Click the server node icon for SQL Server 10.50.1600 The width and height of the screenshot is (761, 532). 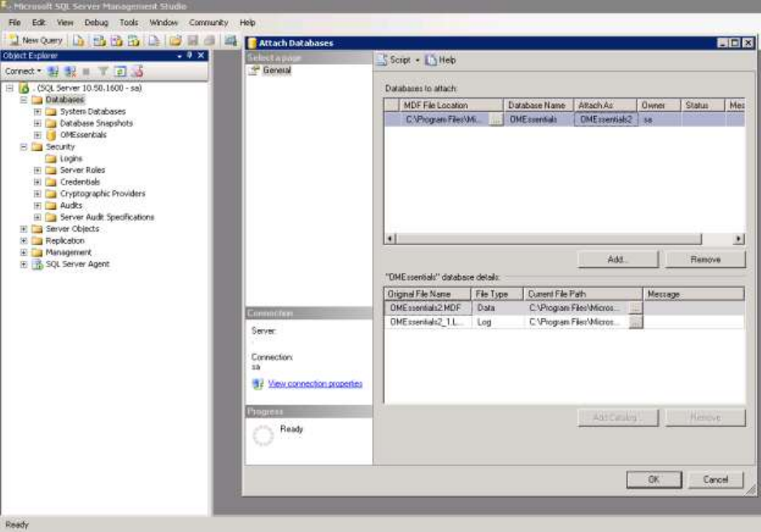click(x=24, y=89)
